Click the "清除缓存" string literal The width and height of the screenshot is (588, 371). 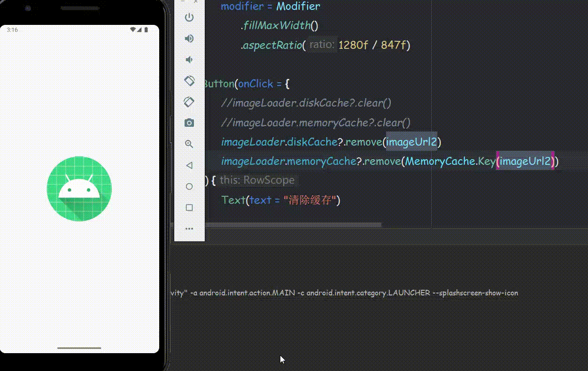pos(310,201)
